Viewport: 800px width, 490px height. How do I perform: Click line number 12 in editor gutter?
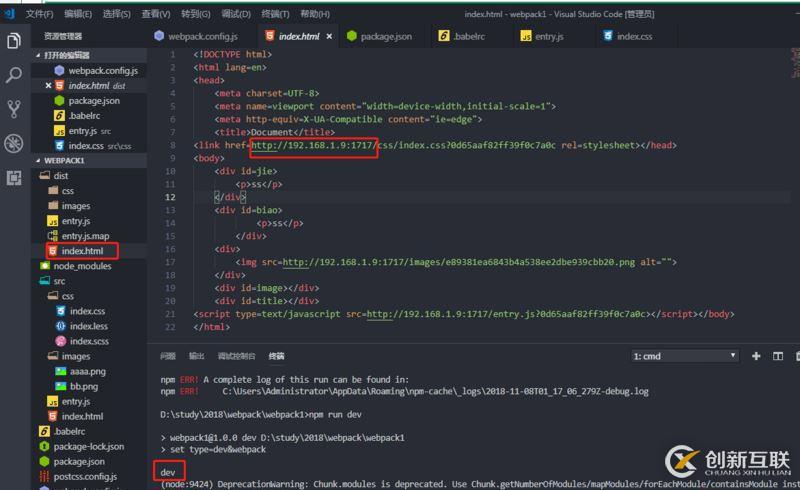170,198
